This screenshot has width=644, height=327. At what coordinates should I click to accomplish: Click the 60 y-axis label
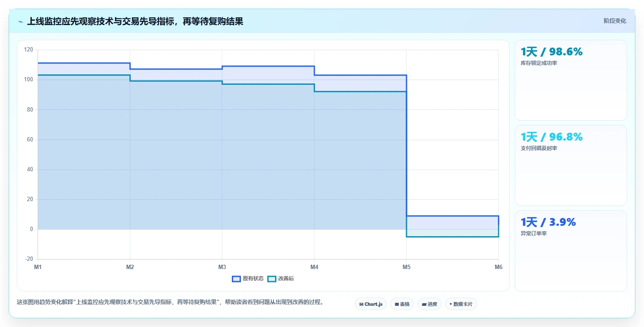30,140
